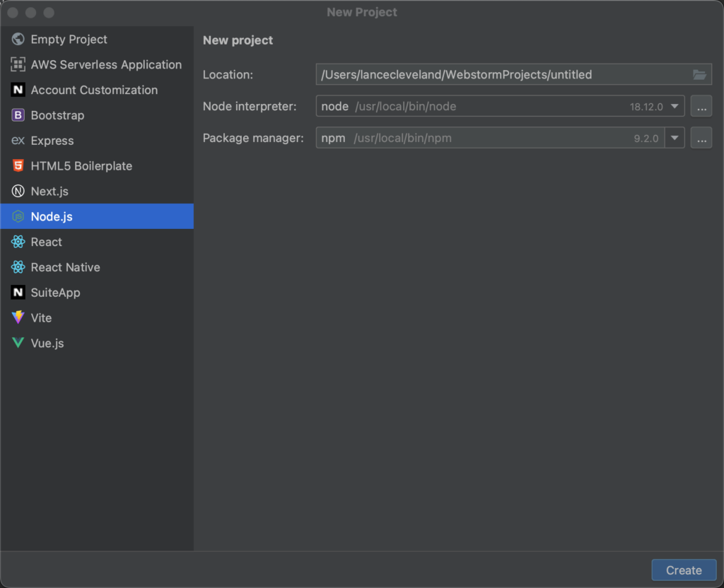Select the AWS Serverless Application icon
The image size is (724, 588).
click(x=18, y=65)
